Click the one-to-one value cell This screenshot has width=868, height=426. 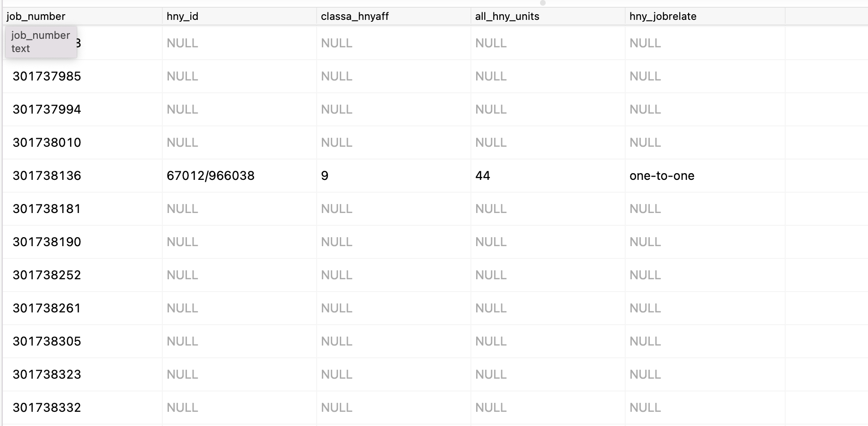coord(662,176)
